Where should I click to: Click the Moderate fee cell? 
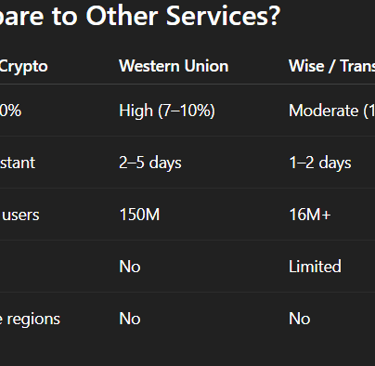click(x=332, y=111)
